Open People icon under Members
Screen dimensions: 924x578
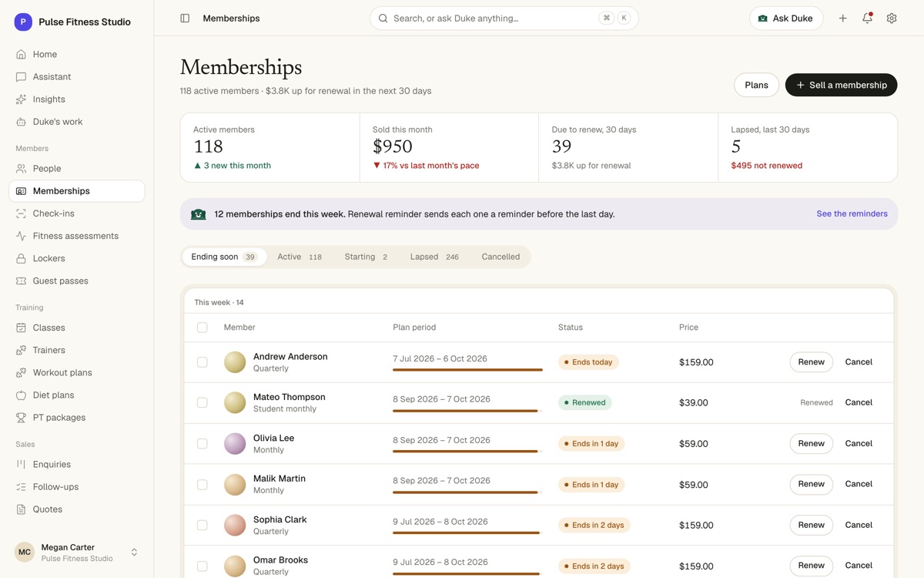[x=21, y=169]
